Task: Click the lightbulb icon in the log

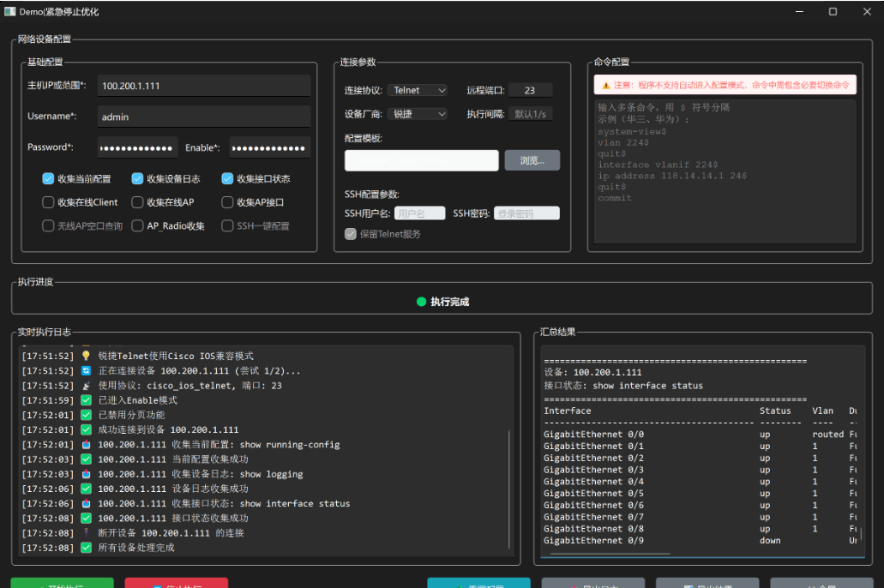Action: pyautogui.click(x=86, y=356)
